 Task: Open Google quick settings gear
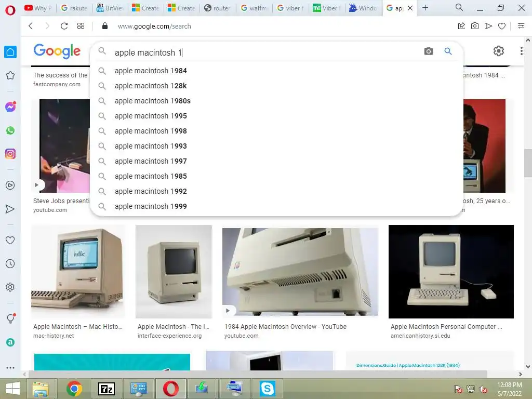[498, 51]
